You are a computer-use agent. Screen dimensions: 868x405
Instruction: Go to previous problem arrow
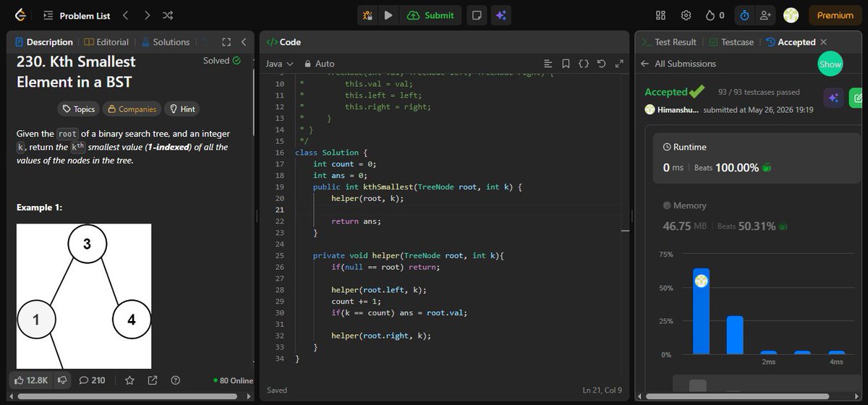pyautogui.click(x=125, y=15)
